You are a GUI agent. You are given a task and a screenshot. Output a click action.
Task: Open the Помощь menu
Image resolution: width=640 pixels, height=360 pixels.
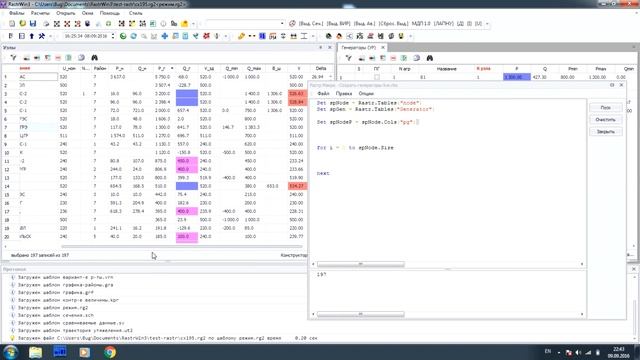click(110, 13)
